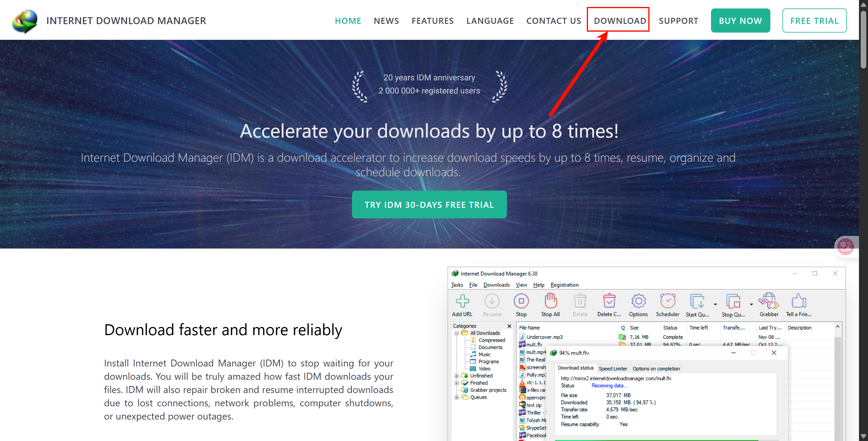
Task: Select the Stop tool in IDM toolbar
Action: point(521,301)
